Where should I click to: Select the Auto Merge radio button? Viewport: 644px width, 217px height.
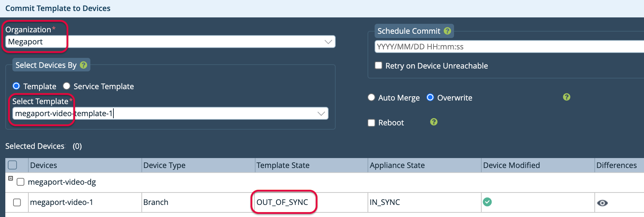(x=371, y=98)
